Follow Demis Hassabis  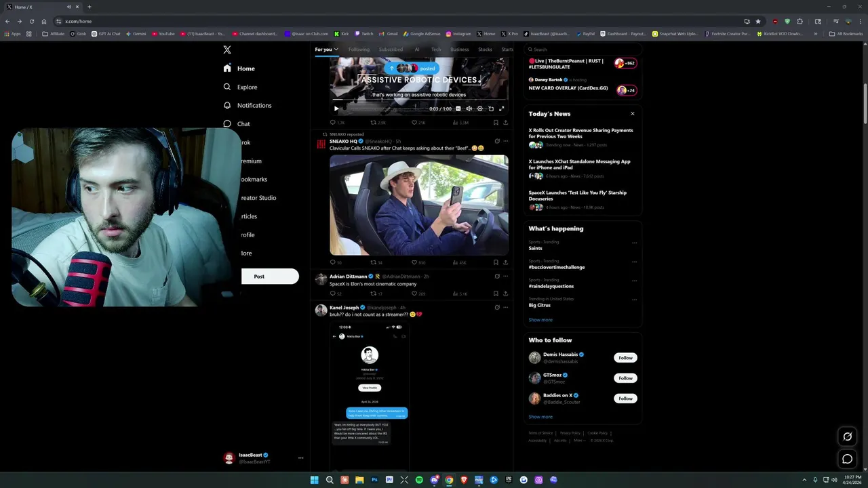pos(625,358)
